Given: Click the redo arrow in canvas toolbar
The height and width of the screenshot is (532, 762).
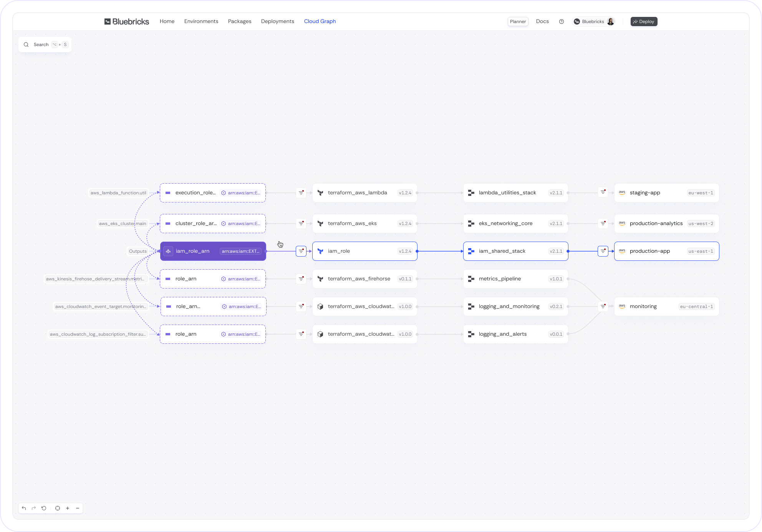Looking at the screenshot, I should click(x=34, y=508).
